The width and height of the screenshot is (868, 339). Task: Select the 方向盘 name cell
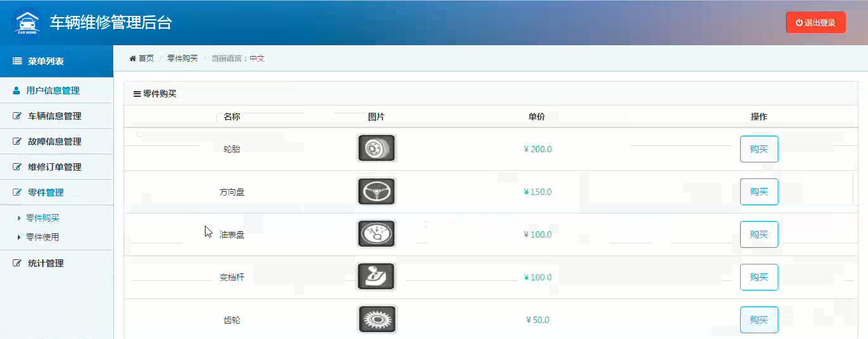click(232, 192)
